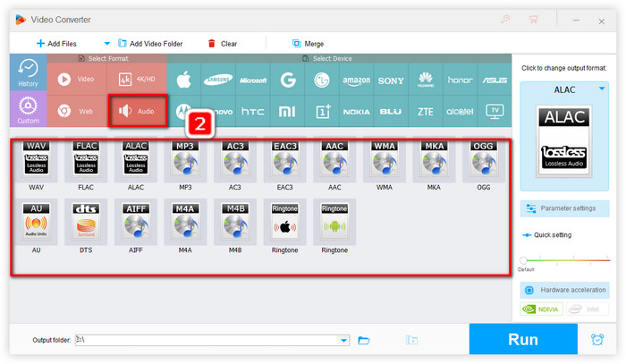The image size is (626, 364).
Task: Open the Apple device presets
Action: (183, 80)
